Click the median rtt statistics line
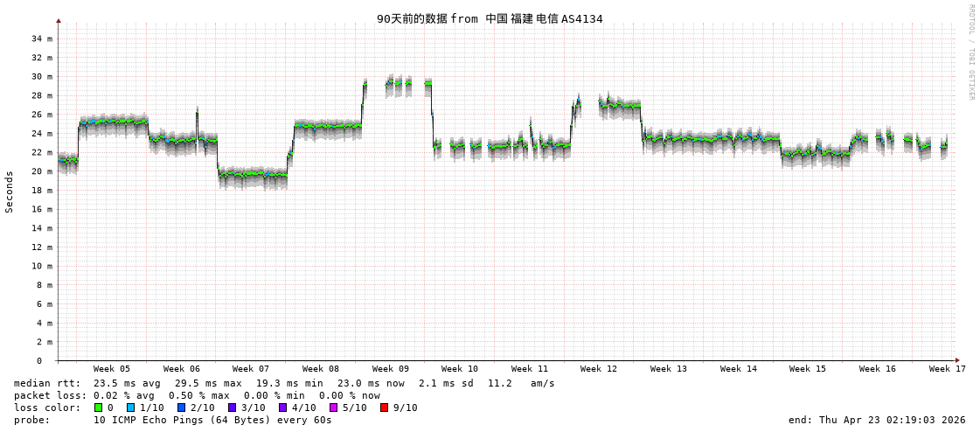Viewport: 980px width, 432px height. pyautogui.click(x=284, y=383)
